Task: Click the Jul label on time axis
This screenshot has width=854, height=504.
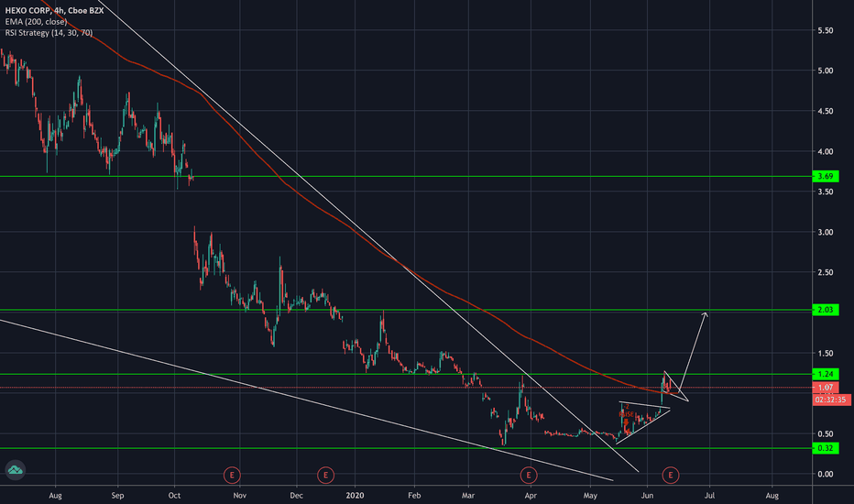Action: click(x=709, y=495)
